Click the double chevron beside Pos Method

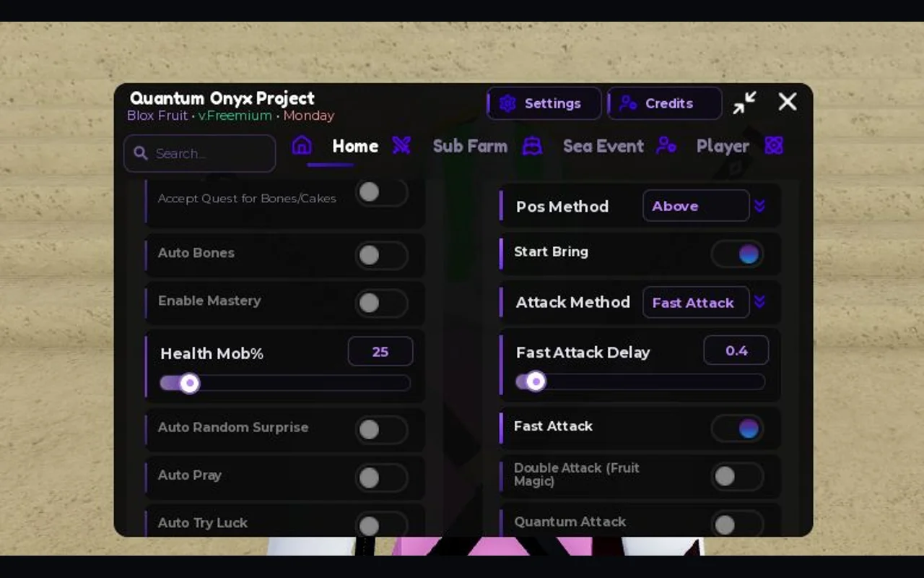[759, 206]
